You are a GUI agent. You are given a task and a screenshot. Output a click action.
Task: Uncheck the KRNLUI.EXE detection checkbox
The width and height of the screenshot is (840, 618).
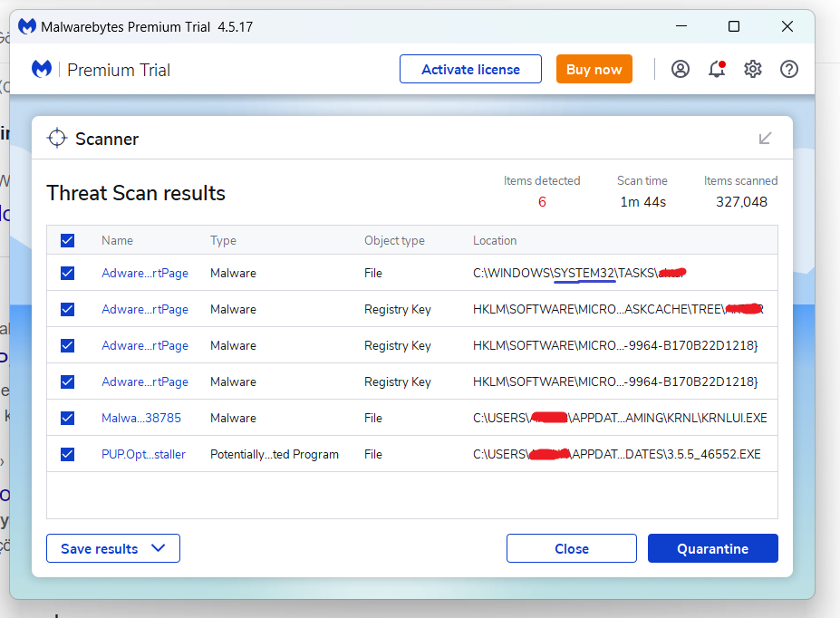tap(67, 418)
